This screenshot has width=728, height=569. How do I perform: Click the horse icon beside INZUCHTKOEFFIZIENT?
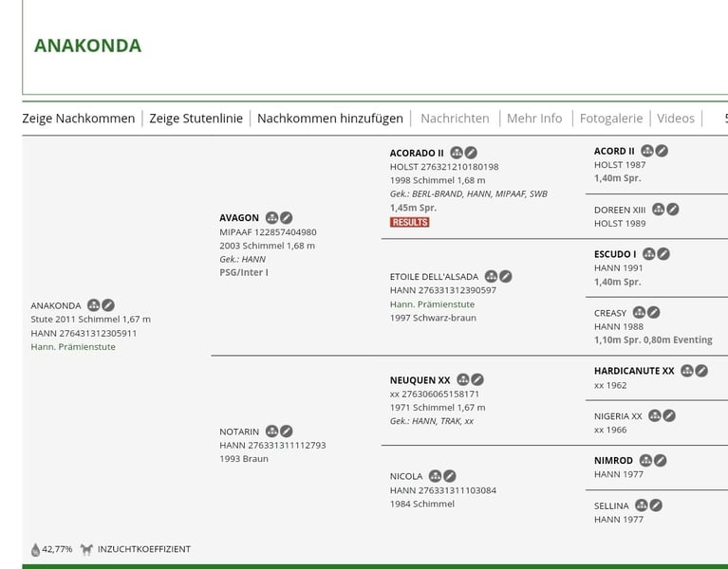pyautogui.click(x=86, y=549)
